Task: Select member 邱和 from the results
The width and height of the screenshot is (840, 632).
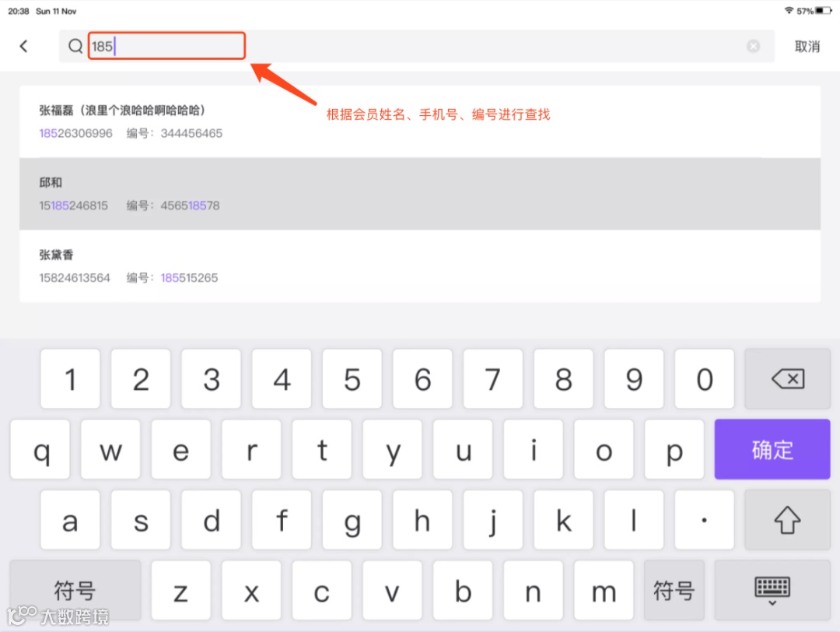Action: [420, 194]
